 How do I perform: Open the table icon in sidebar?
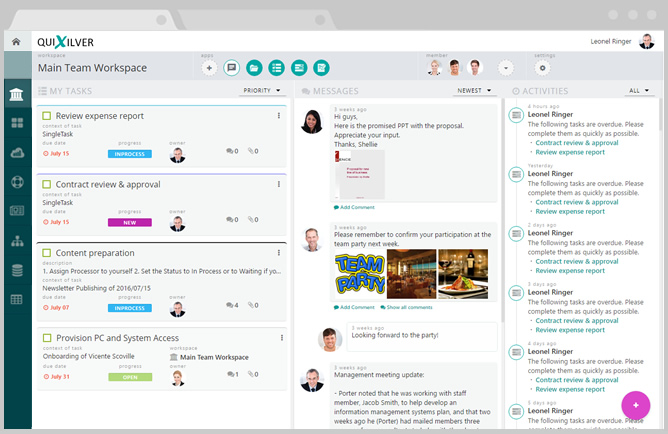[x=17, y=299]
